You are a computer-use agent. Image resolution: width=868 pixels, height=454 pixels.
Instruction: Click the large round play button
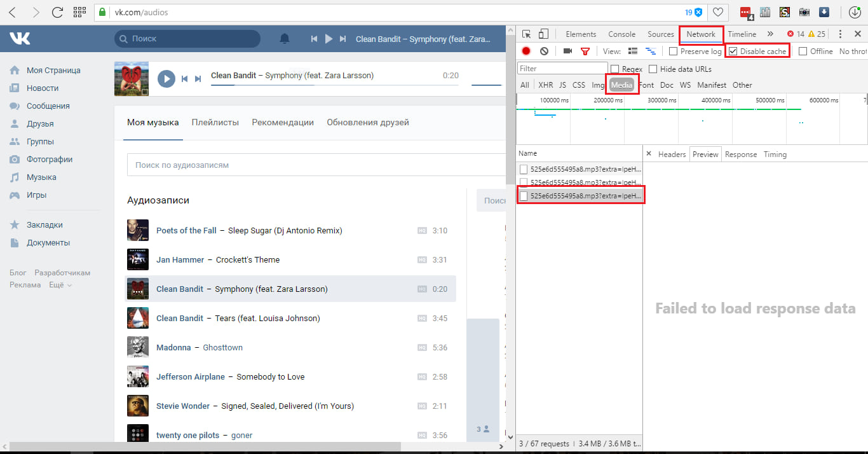(x=166, y=79)
